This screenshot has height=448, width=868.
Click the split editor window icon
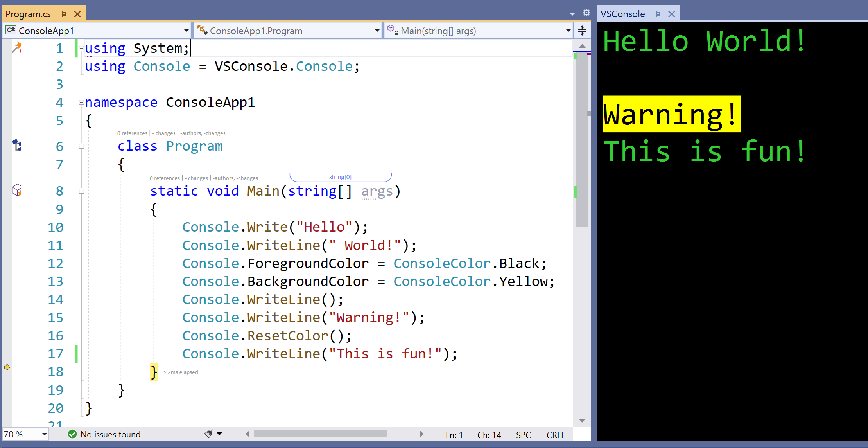click(582, 31)
